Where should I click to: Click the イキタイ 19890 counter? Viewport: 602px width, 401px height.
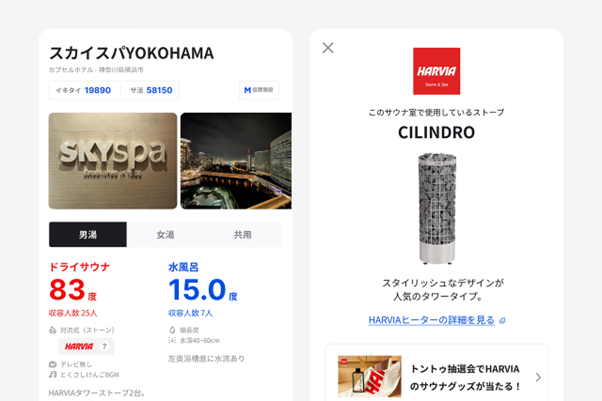pyautogui.click(x=83, y=90)
